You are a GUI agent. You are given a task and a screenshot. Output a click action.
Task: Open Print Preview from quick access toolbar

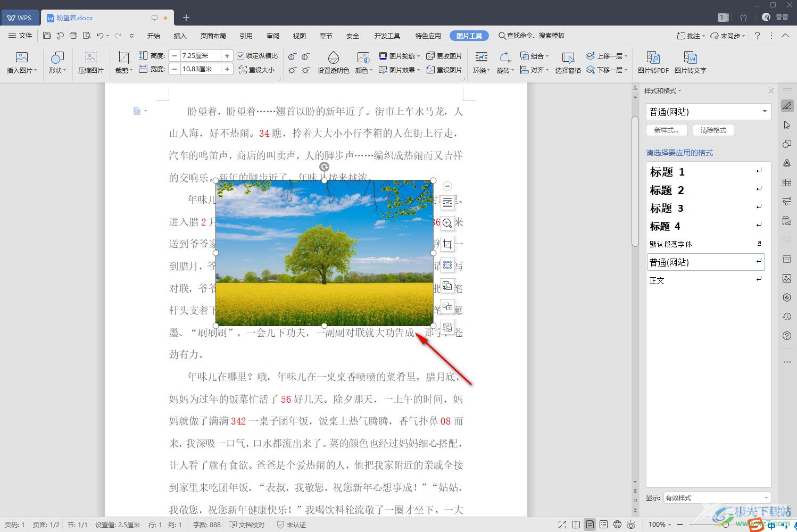pyautogui.click(x=87, y=36)
